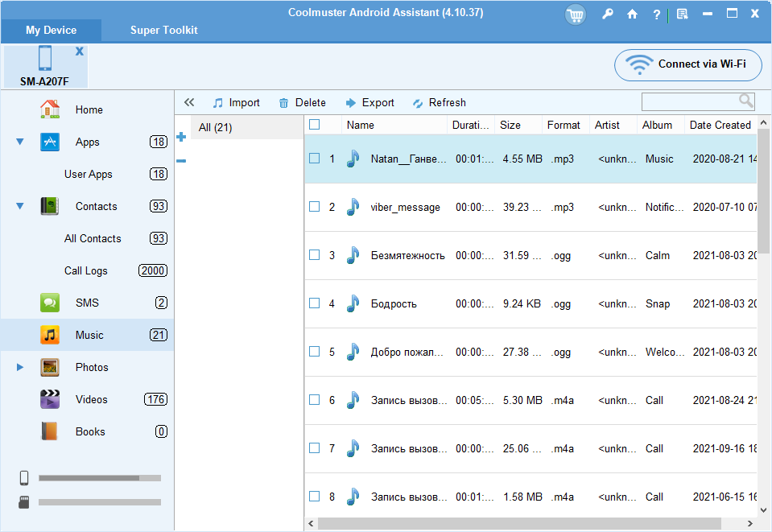Click the Photos picture icon
This screenshot has height=532, width=772.
click(x=50, y=367)
